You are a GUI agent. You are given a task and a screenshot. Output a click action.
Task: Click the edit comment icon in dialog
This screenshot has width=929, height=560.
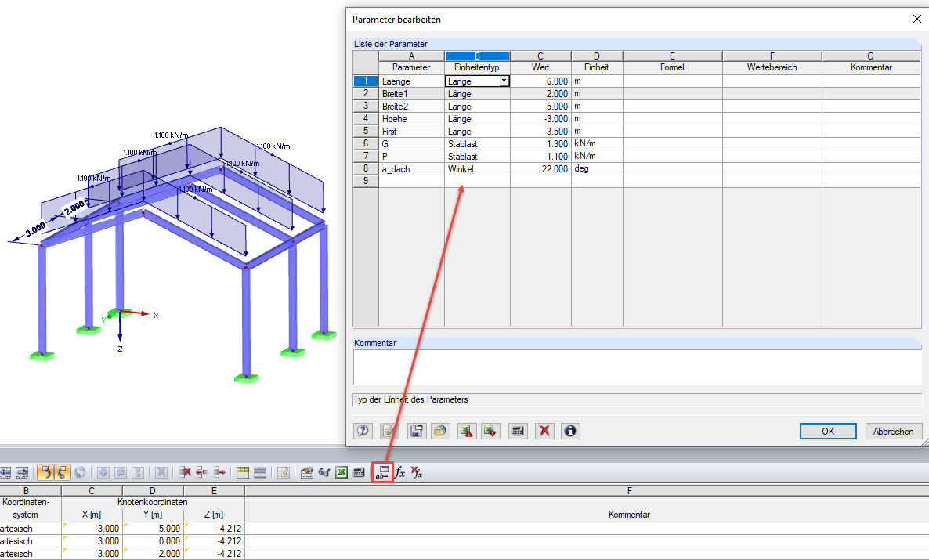[x=389, y=431]
